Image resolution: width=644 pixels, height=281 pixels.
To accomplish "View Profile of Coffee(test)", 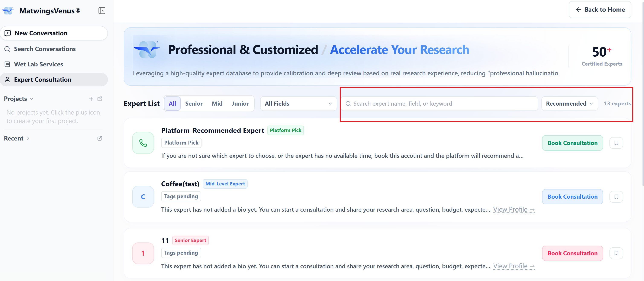I will (514, 209).
